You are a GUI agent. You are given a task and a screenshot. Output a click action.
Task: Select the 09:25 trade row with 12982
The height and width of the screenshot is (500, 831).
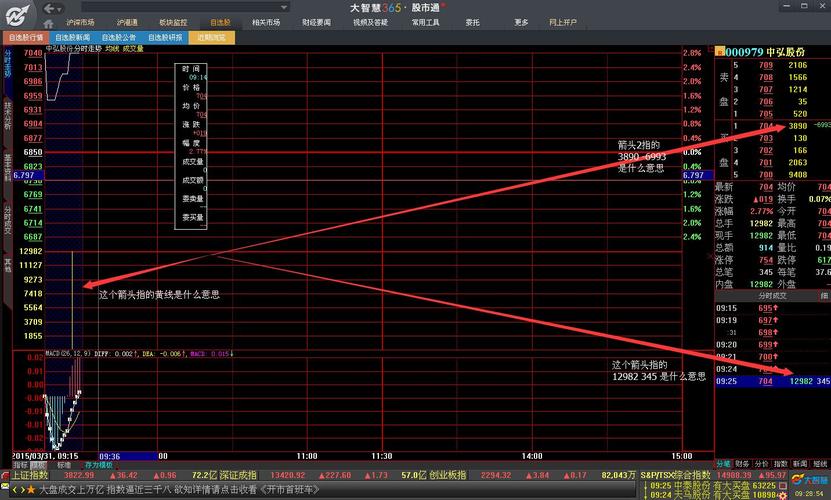[773, 381]
